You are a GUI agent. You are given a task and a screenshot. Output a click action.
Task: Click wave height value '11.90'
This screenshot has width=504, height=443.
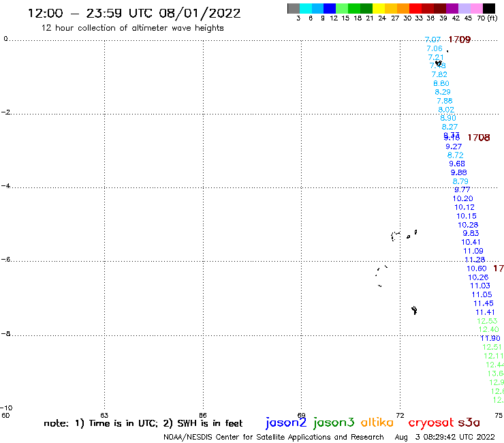coord(490,338)
